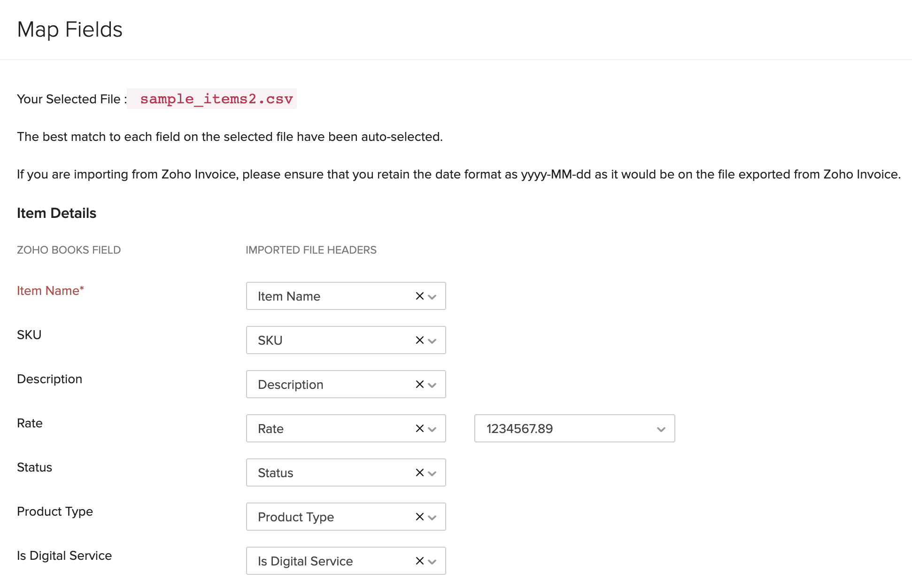Expand the Description dropdown chevron

tap(433, 385)
